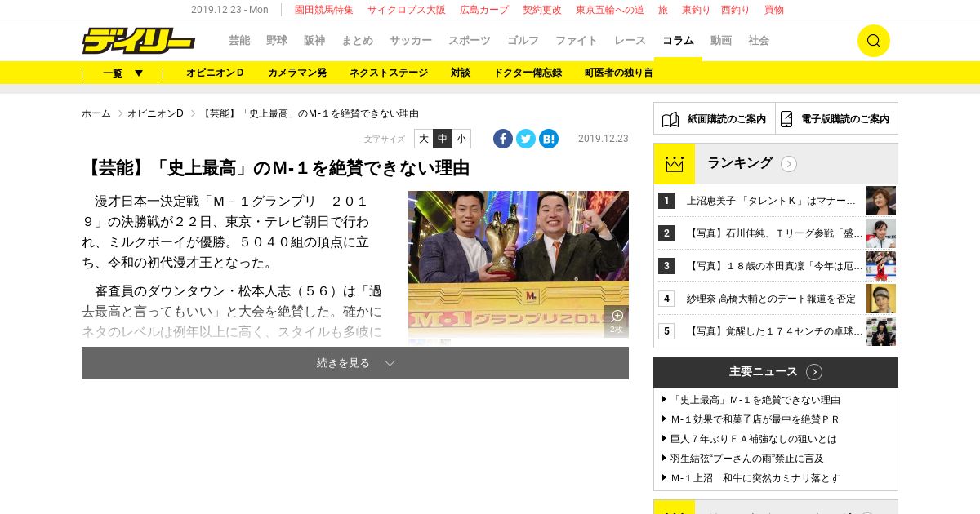Image resolution: width=980 pixels, height=514 pixels.
Task: Click the arrow circle next to ランキング
Action: [789, 164]
